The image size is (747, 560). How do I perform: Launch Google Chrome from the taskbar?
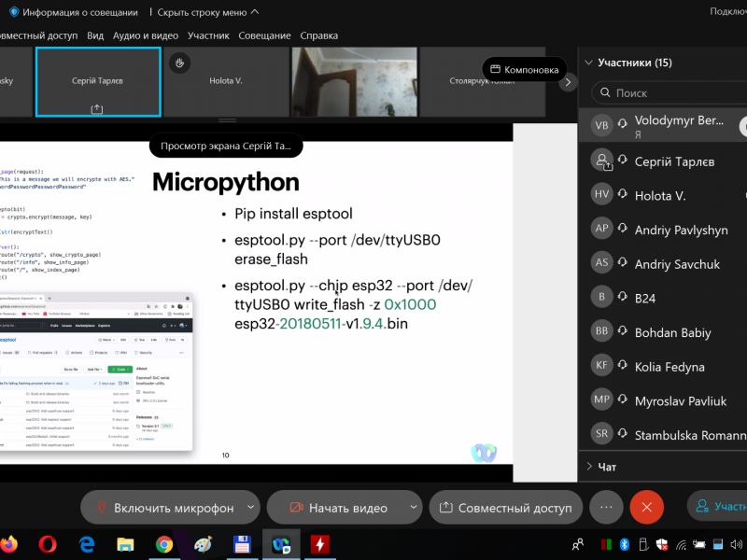[164, 543]
